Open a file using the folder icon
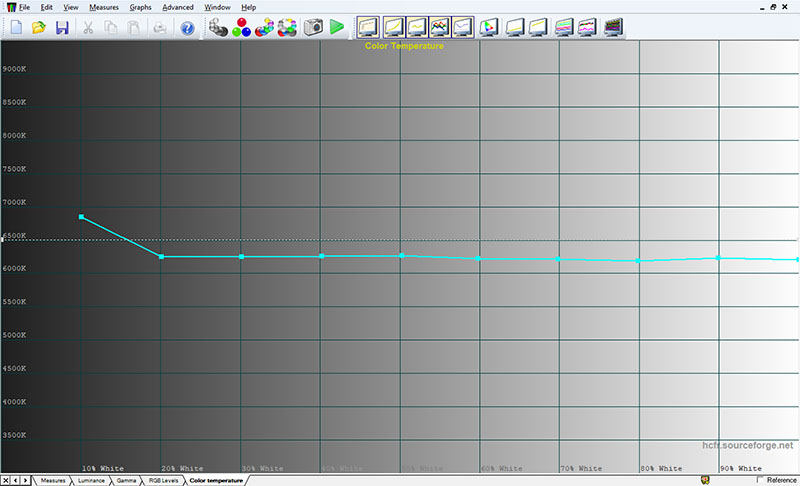 (x=39, y=27)
